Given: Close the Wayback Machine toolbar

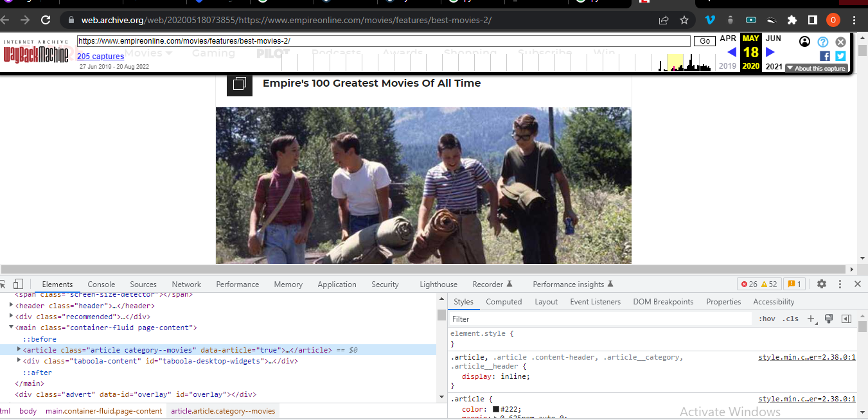Looking at the screenshot, I should point(840,42).
